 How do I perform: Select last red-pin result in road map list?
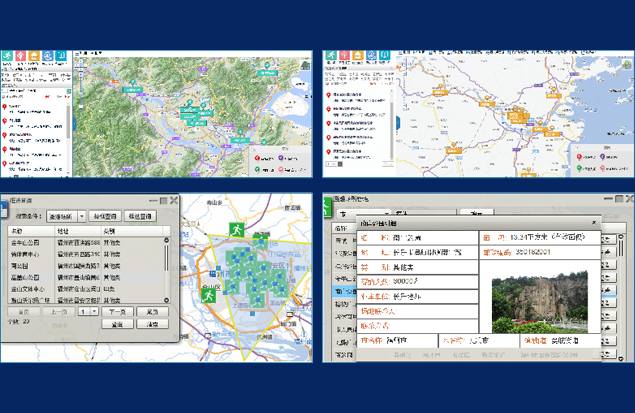358,154
